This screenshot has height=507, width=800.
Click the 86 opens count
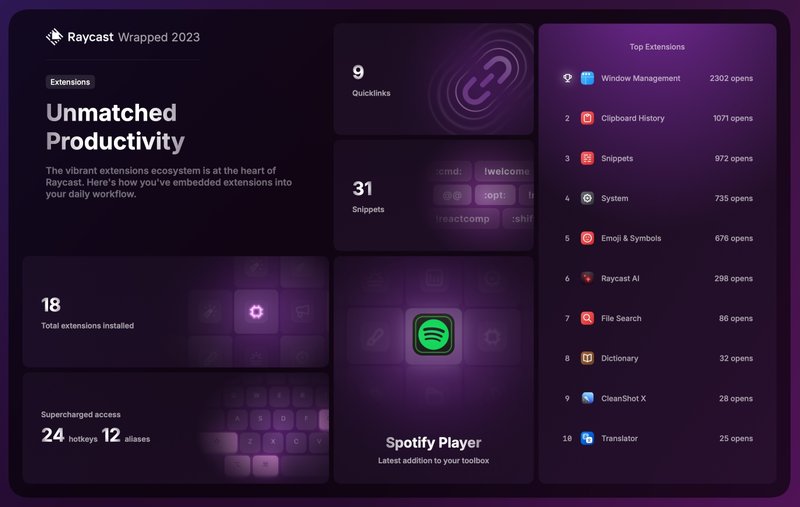(736, 318)
